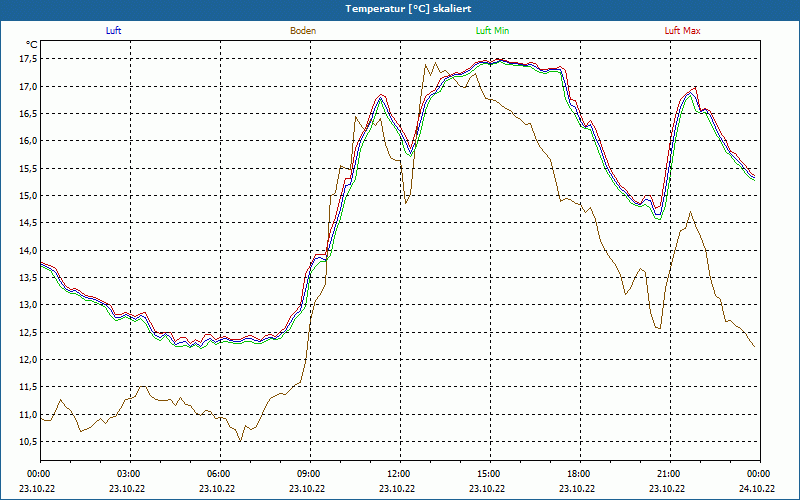Click the 23.10.22 date under 21:00

667,489
